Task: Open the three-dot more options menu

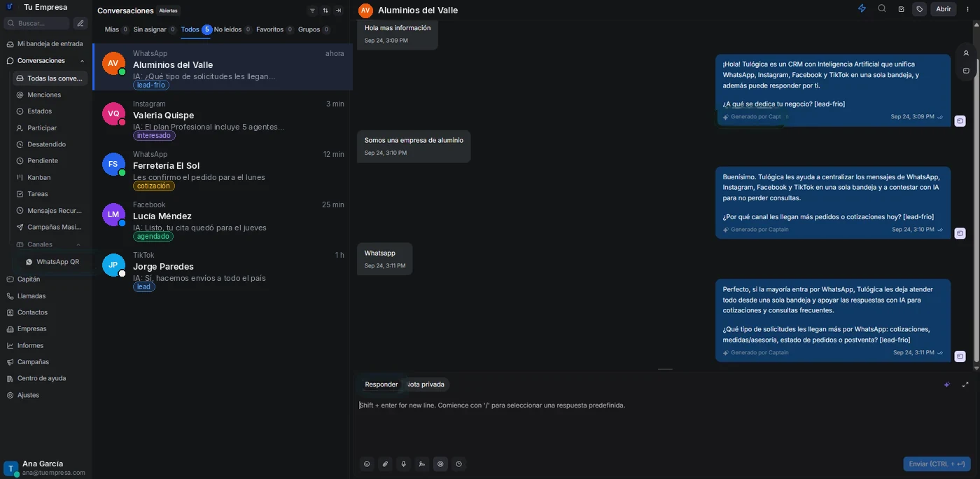Action: tap(967, 9)
